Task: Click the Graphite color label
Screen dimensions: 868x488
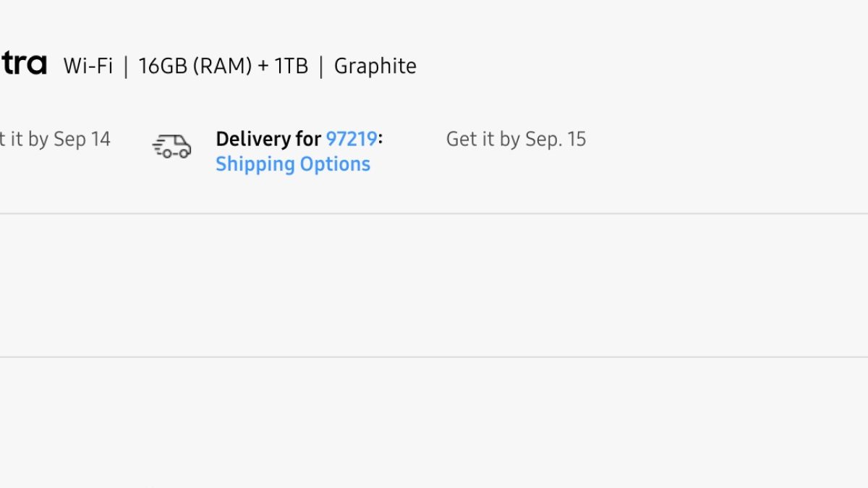Action: (375, 66)
